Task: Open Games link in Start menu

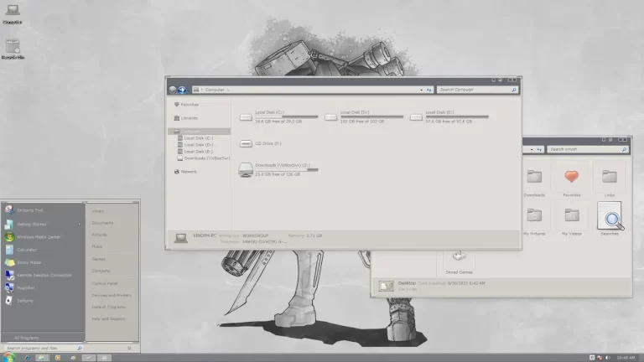Action: click(99, 259)
